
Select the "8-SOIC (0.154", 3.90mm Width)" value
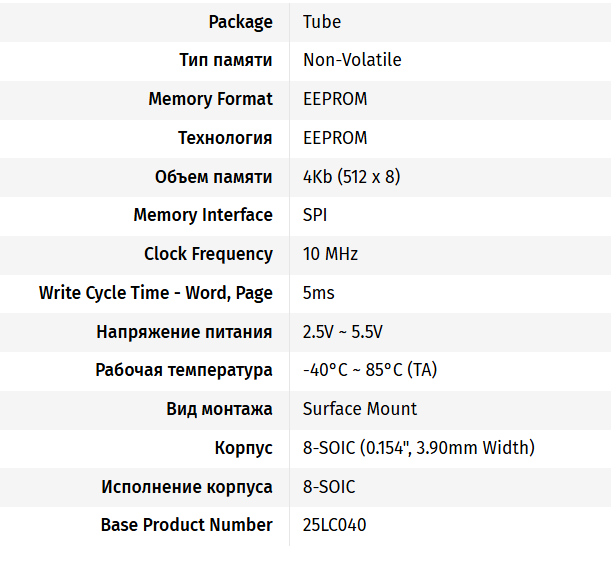pos(419,448)
